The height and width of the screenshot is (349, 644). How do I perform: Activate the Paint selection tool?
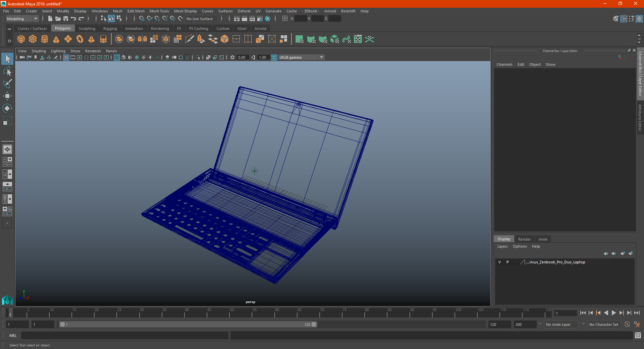tap(7, 84)
